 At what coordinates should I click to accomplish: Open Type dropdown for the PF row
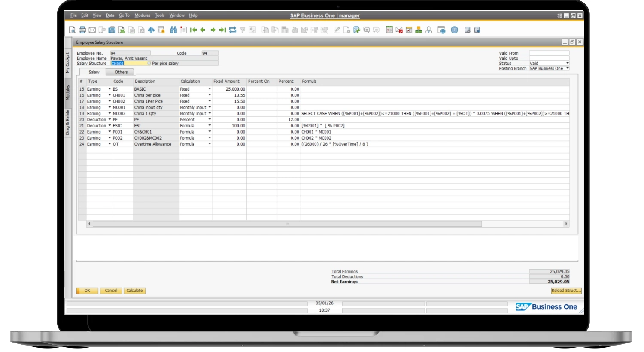pos(109,120)
